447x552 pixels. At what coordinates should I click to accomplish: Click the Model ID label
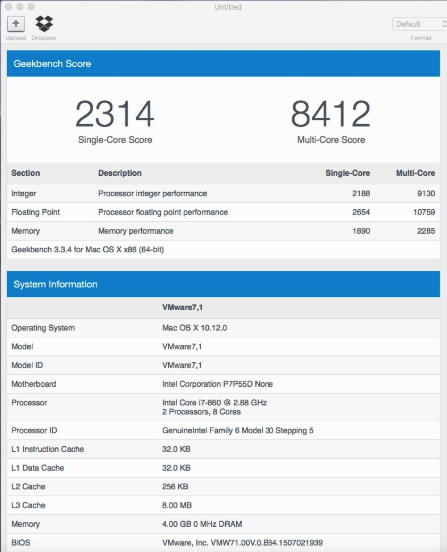(27, 365)
